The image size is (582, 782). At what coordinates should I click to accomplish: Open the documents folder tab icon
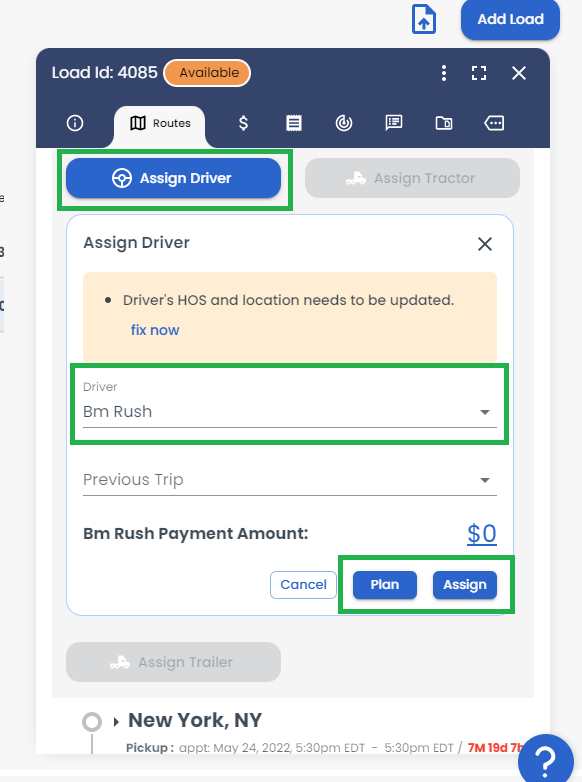(x=444, y=123)
